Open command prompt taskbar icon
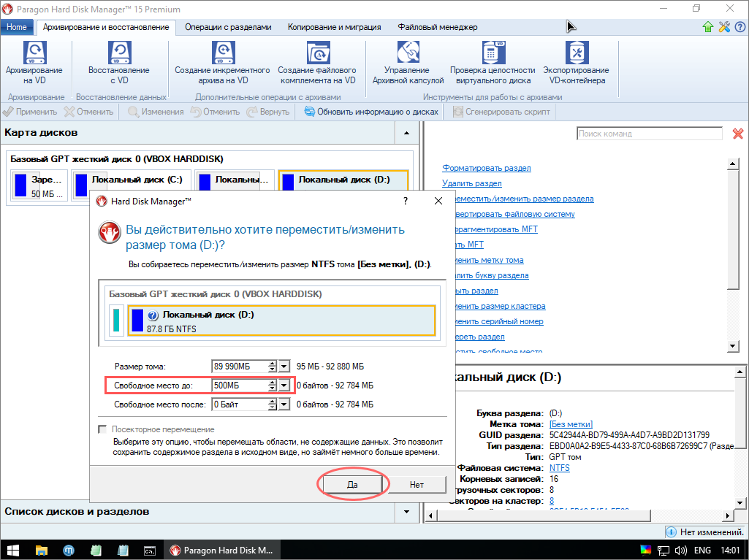 [x=150, y=550]
